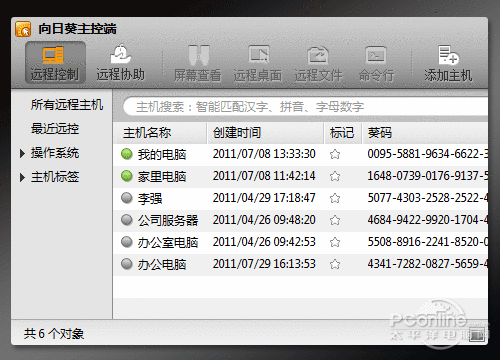This screenshot has height=360, width=500.
Task: Toggle the star mark for 李强
Action: (335, 198)
